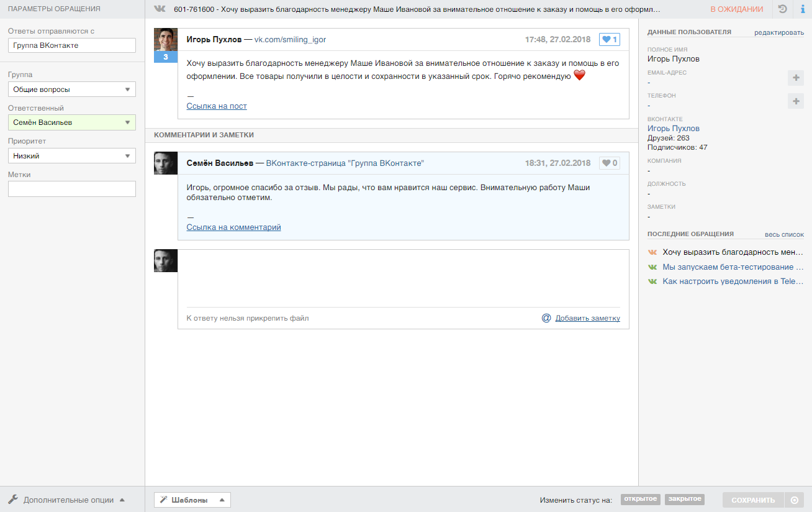Click редактировать to edit user data
Image resolution: width=812 pixels, height=512 pixels.
point(779,32)
